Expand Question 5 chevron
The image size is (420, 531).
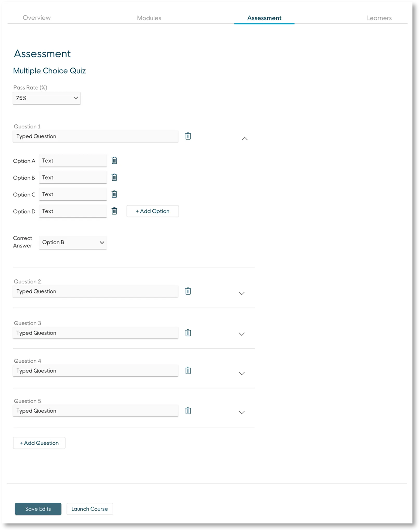point(242,412)
